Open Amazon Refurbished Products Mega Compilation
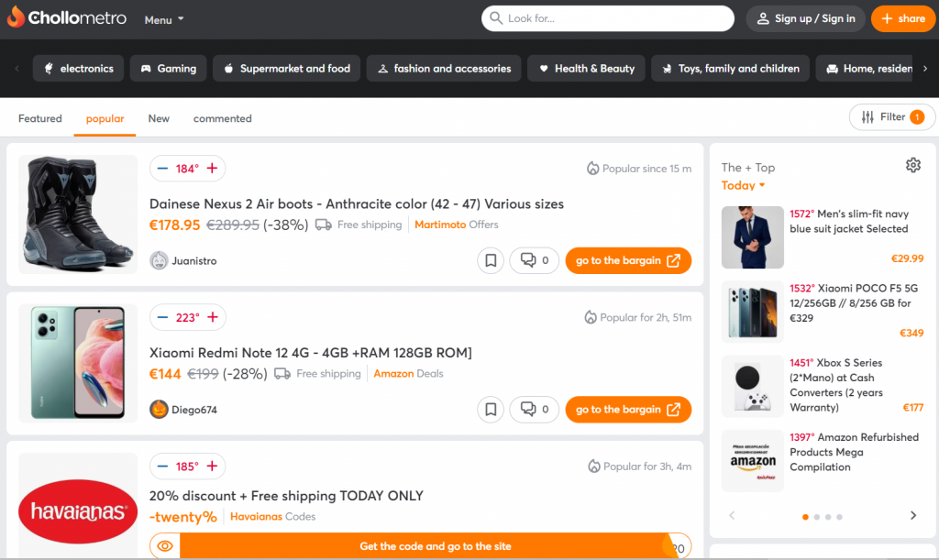939x560 pixels. click(x=854, y=453)
